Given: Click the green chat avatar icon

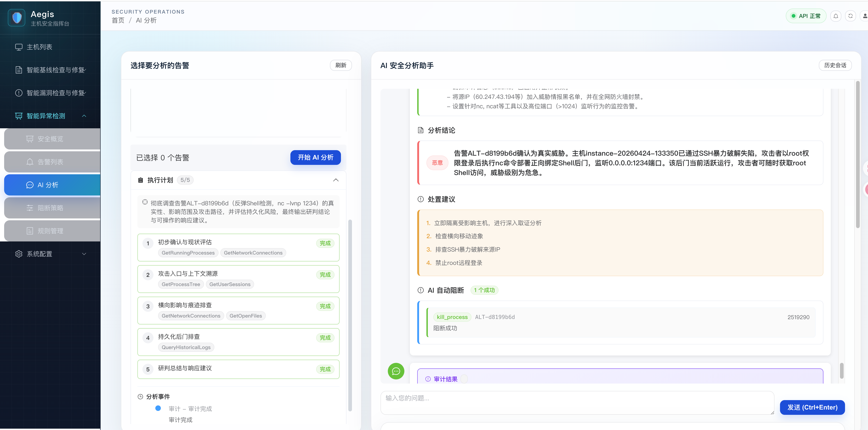Looking at the screenshot, I should click(396, 371).
